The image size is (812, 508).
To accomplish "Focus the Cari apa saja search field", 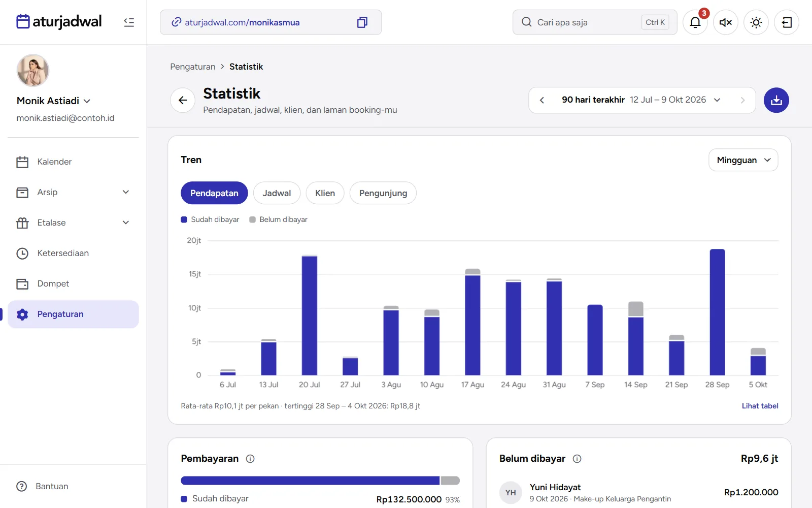I will 595,22.
